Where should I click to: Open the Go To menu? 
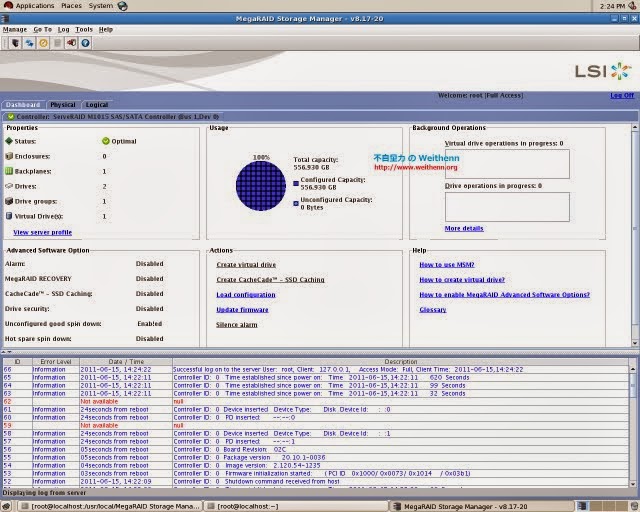tap(42, 29)
